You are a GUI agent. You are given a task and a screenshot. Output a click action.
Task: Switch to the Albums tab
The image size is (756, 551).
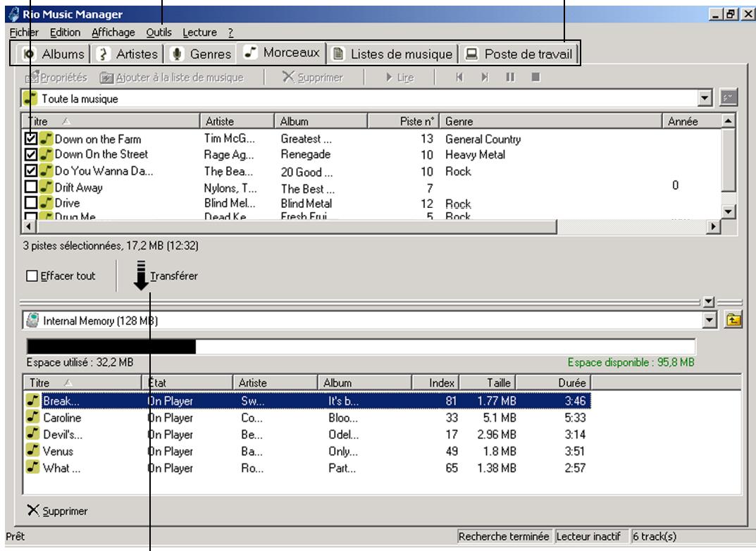pos(53,54)
